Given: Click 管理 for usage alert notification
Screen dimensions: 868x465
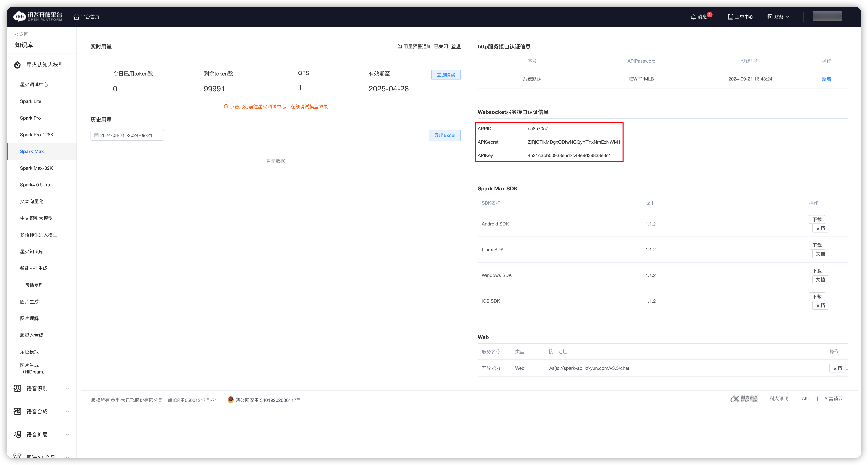Looking at the screenshot, I should 456,46.
